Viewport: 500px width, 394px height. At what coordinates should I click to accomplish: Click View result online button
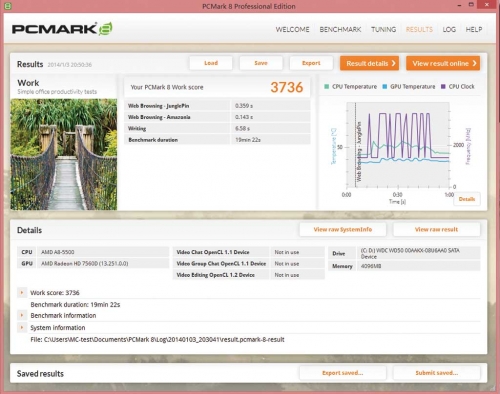coord(443,63)
